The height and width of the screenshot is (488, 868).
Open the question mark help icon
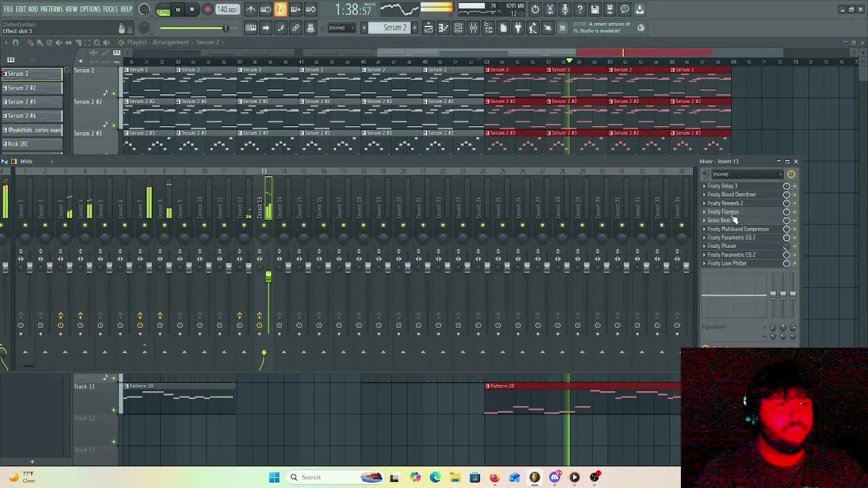pos(580,9)
